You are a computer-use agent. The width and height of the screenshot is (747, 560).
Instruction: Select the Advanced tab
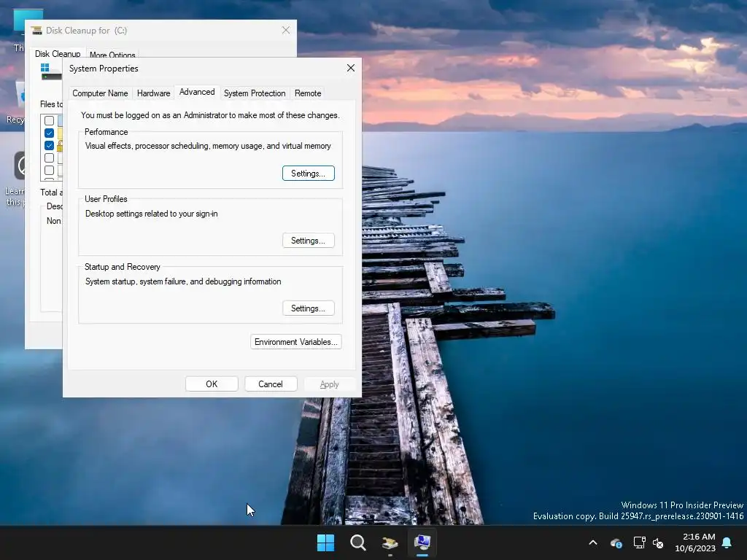coord(197,92)
